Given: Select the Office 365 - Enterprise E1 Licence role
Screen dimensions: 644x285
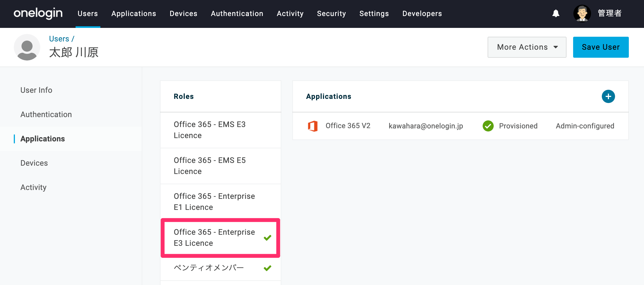Looking at the screenshot, I should (221, 202).
